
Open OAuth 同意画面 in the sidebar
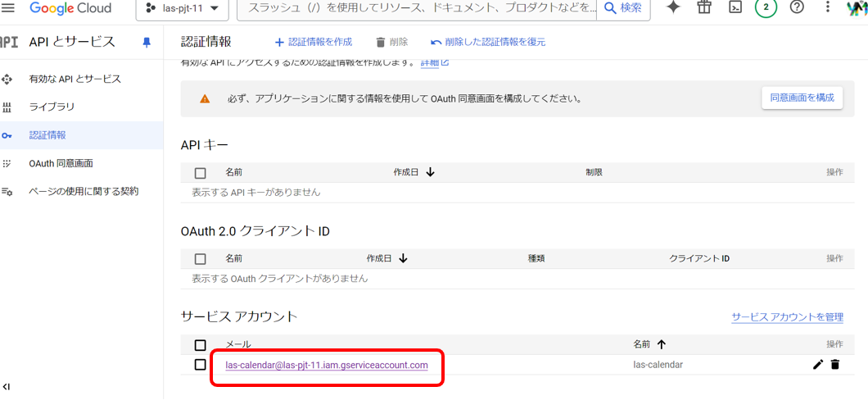click(x=61, y=163)
